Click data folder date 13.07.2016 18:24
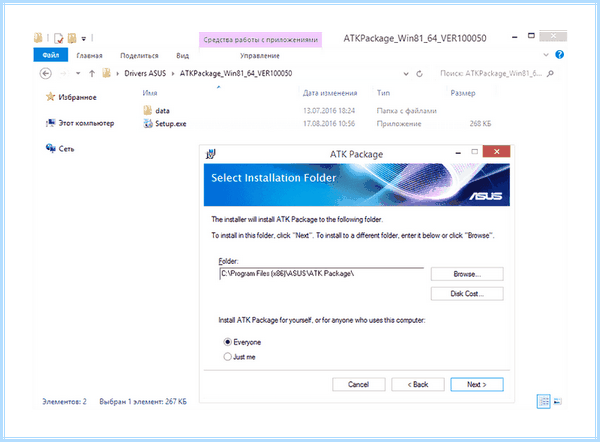 pyautogui.click(x=329, y=111)
